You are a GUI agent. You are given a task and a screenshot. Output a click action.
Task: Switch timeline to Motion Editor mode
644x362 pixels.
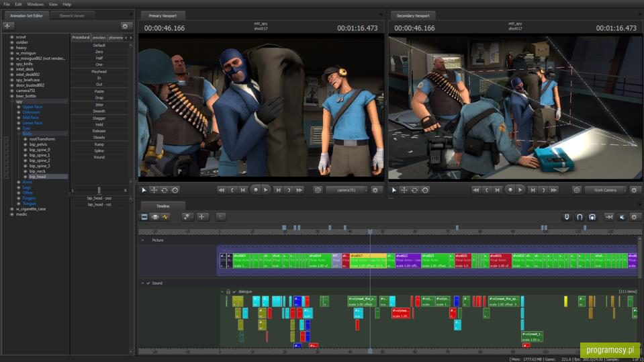click(155, 217)
